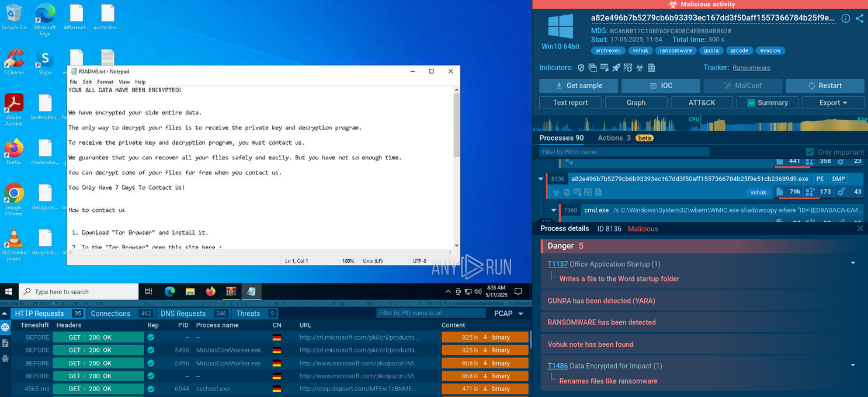This screenshot has width=868, height=397.
Task: Switch to HTTP Requests tab
Action: pyautogui.click(x=48, y=314)
